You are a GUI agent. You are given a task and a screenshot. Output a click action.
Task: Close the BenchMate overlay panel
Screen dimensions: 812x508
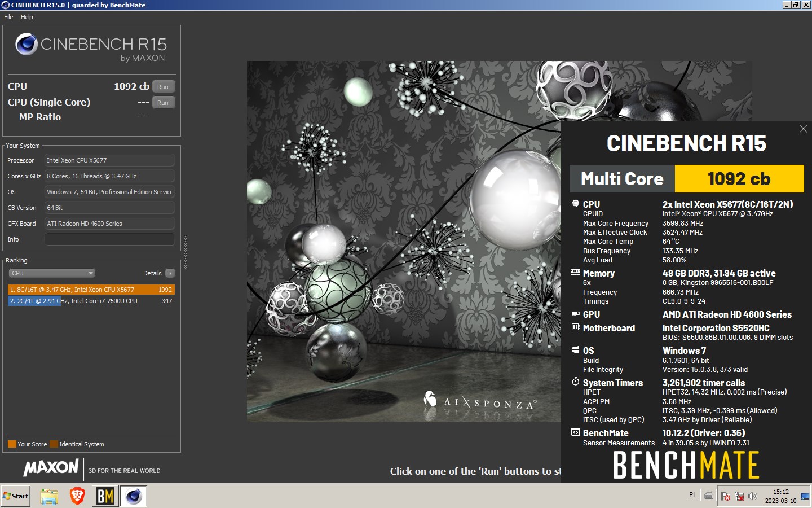804,129
